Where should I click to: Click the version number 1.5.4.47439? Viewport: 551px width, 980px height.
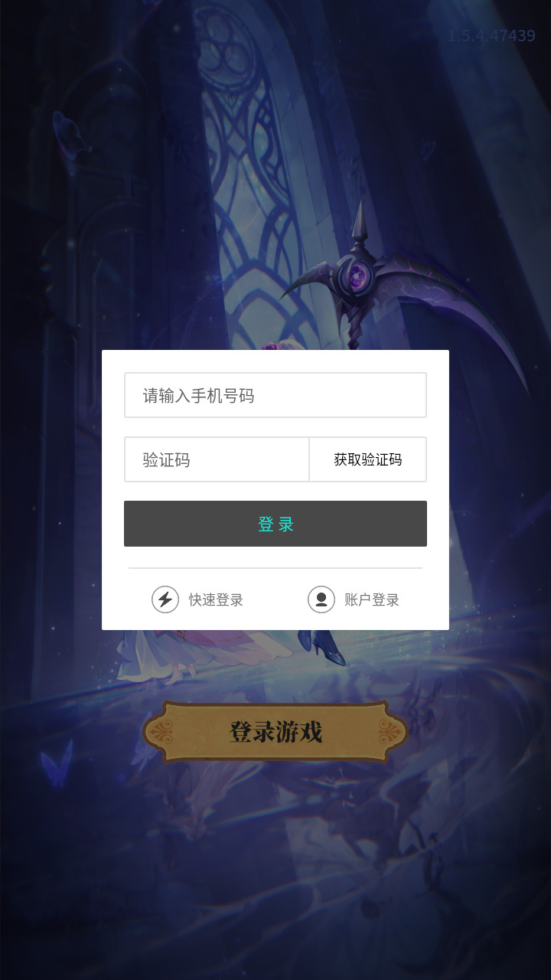pyautogui.click(x=491, y=36)
